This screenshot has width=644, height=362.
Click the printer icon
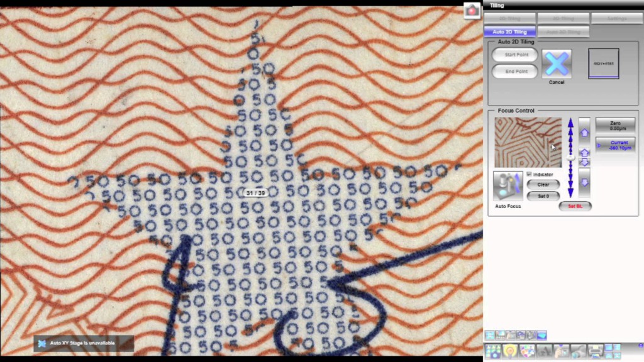click(x=595, y=351)
